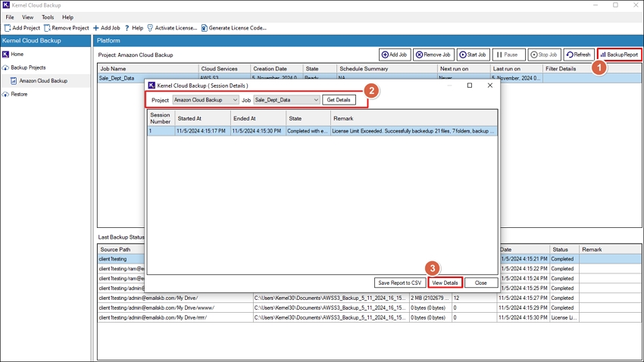Open the Job dropdown showing Sale_Dept_Data

pyautogui.click(x=286, y=100)
